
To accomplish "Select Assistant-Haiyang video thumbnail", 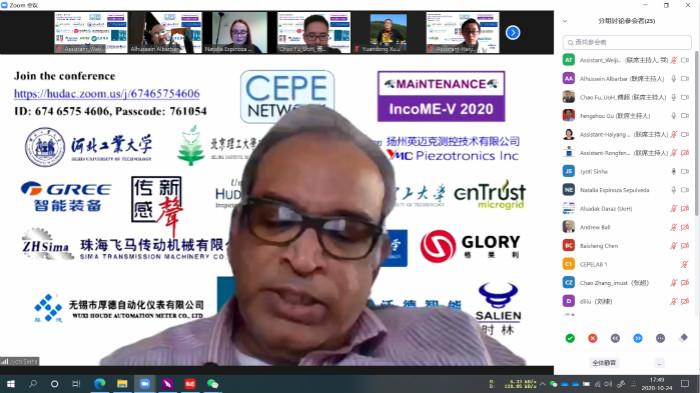I will [x=463, y=33].
